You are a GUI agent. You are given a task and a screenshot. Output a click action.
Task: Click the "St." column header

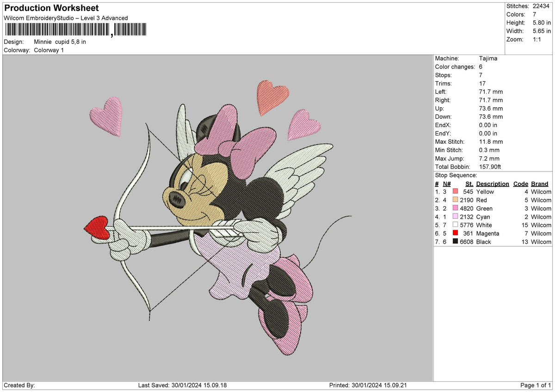[469, 184]
